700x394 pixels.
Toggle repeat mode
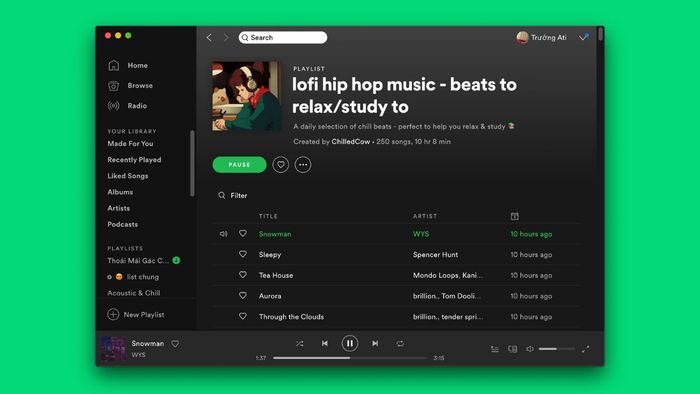pyautogui.click(x=400, y=344)
